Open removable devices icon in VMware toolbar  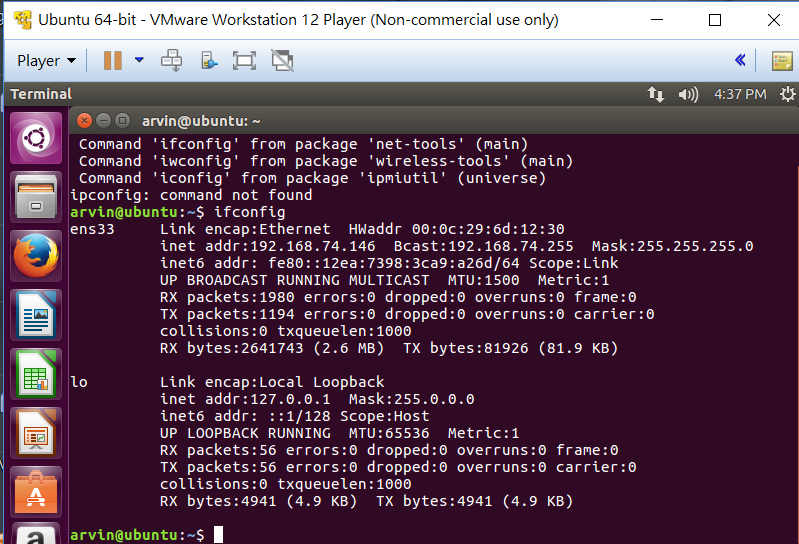point(209,61)
